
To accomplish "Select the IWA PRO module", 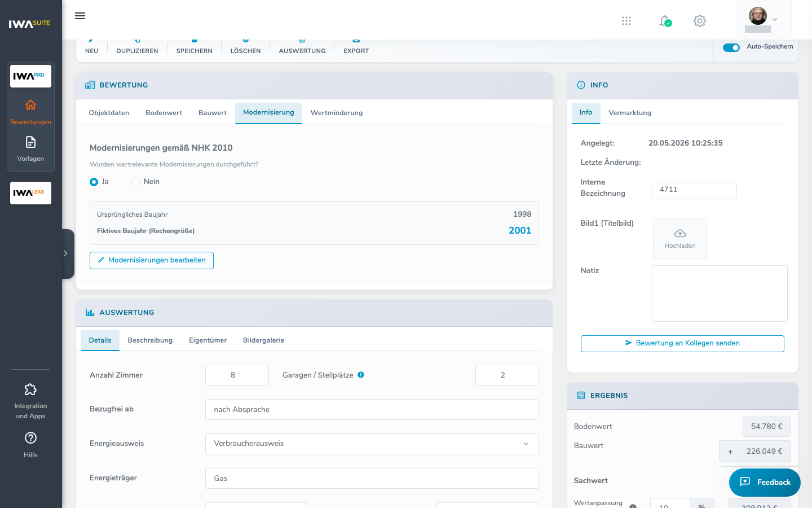I will pyautogui.click(x=30, y=76).
